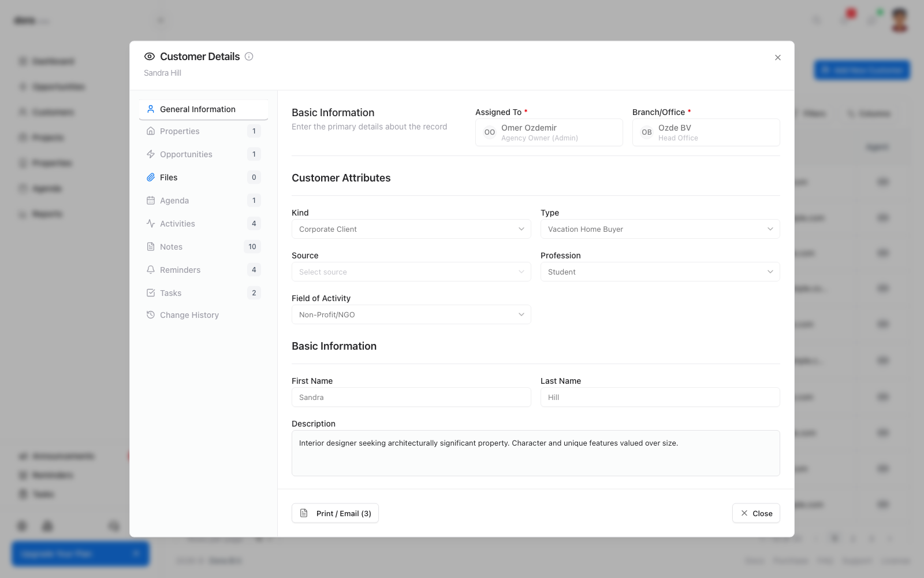Click the Activities pulse icon

[151, 224]
